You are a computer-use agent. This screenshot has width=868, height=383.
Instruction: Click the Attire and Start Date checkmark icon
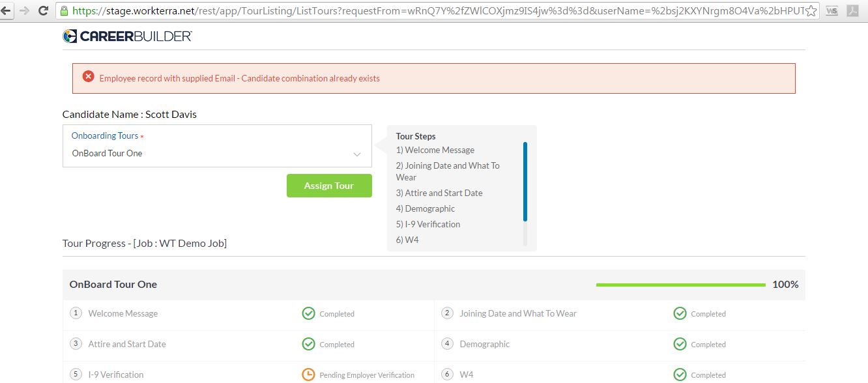click(308, 344)
